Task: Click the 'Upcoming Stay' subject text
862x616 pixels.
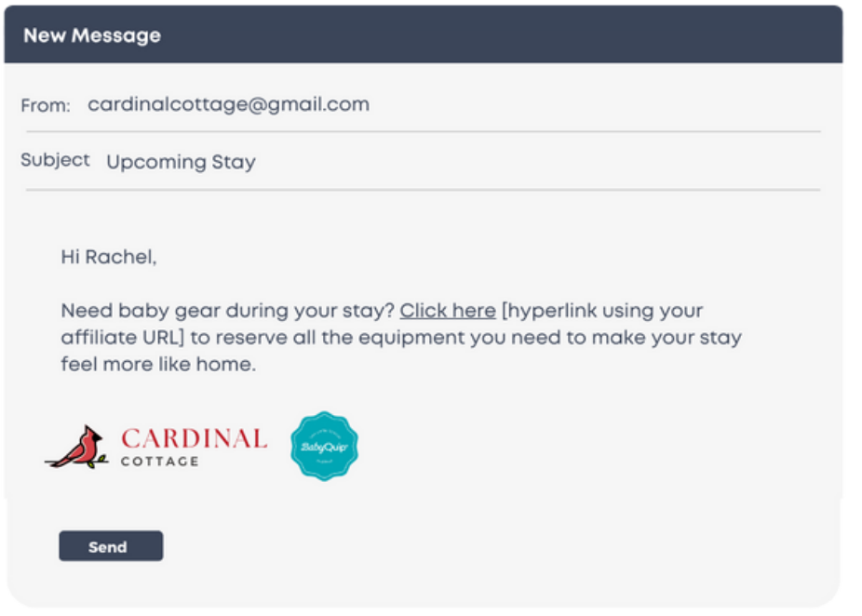Action: [181, 162]
